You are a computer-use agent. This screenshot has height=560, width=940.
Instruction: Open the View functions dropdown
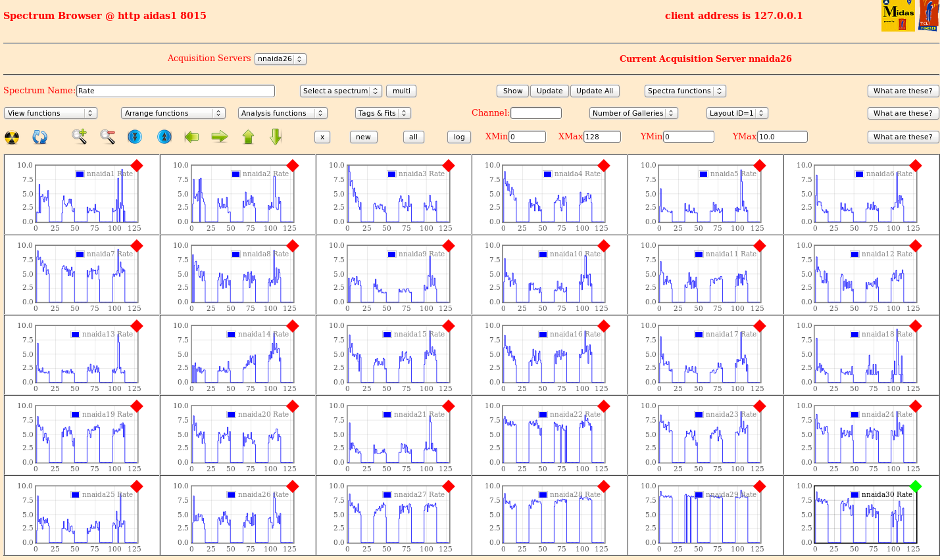(51, 113)
